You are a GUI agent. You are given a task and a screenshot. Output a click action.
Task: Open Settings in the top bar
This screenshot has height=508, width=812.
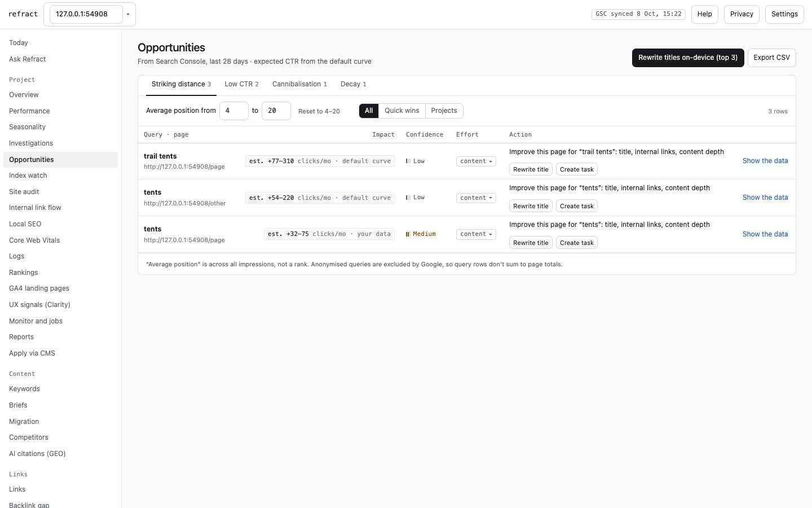pyautogui.click(x=784, y=14)
